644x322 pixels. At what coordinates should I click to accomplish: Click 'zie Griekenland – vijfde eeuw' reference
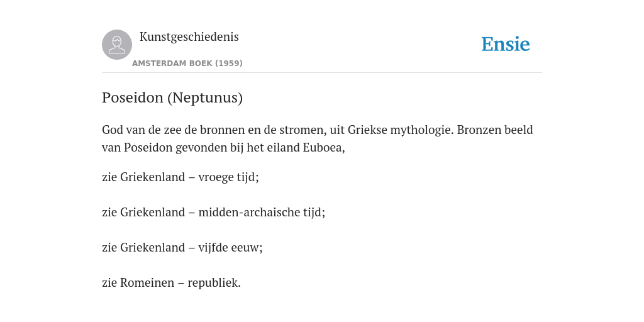(x=182, y=248)
